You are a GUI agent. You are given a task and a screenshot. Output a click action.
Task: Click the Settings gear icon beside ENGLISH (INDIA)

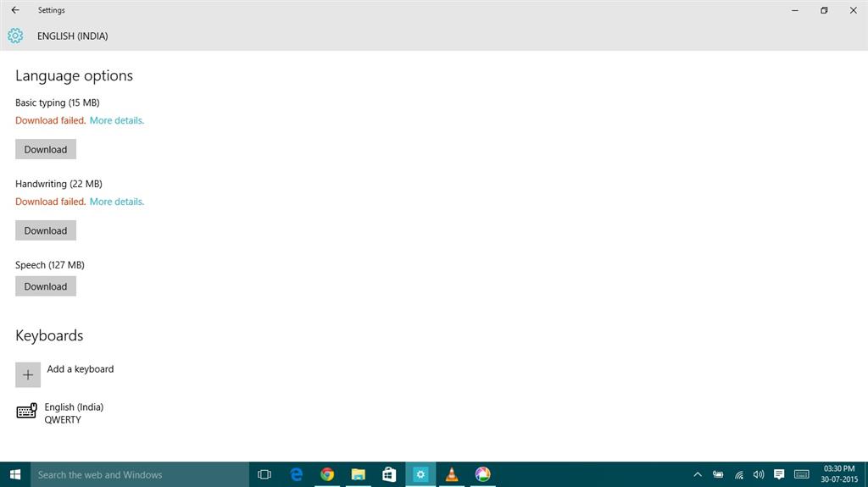point(15,36)
